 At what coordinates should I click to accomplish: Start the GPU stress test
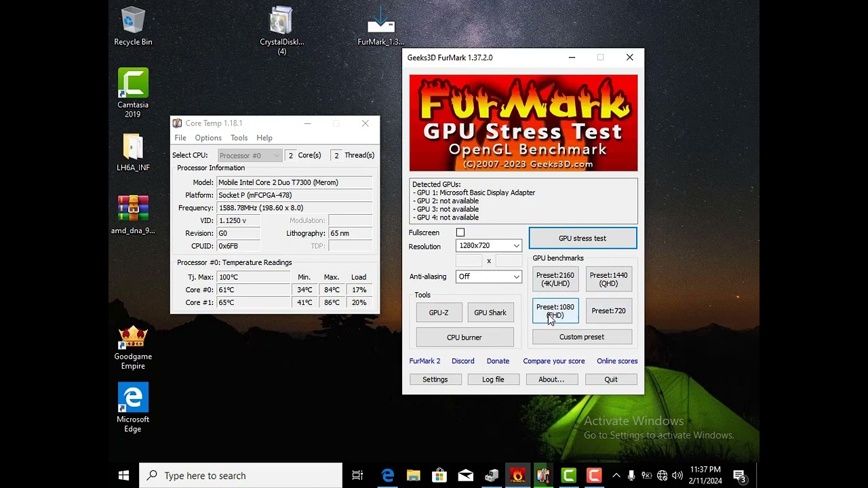pyautogui.click(x=583, y=239)
